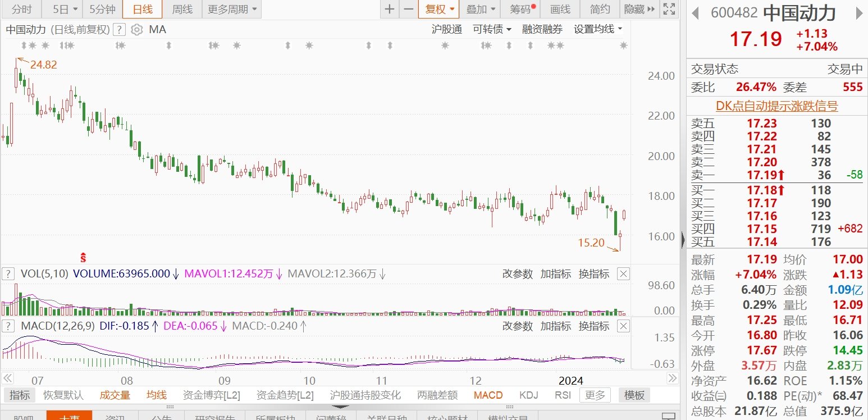
Task: Enter fullscreen chart mode
Action: tap(668, 9)
